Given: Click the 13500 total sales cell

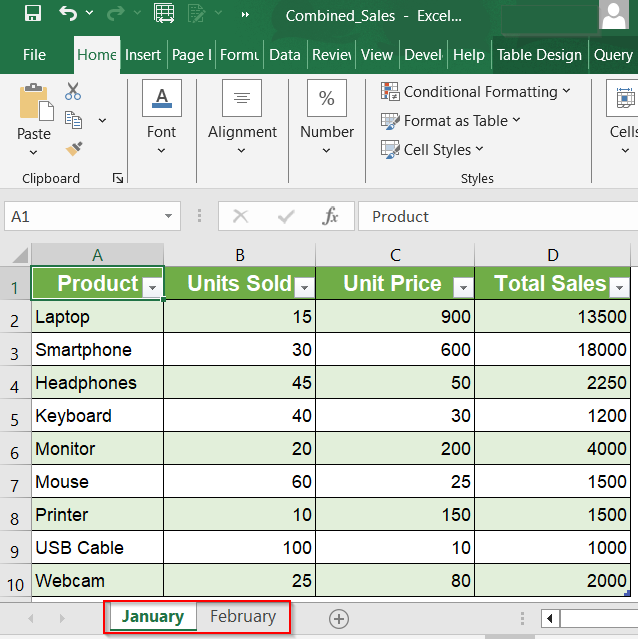Looking at the screenshot, I should 552,317.
